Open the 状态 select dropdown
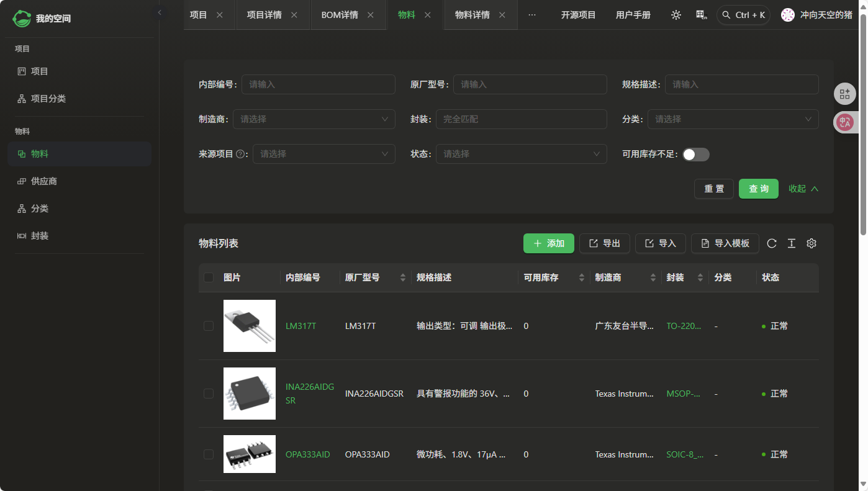 [521, 154]
